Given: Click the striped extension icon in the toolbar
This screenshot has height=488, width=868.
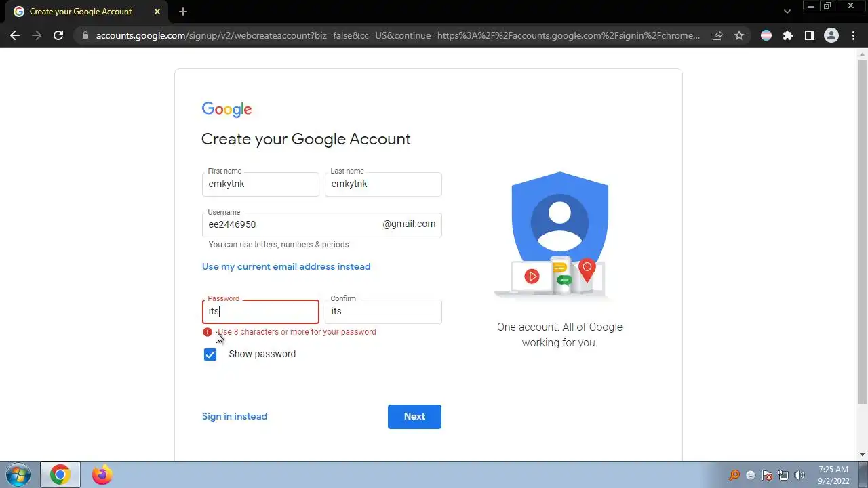Looking at the screenshot, I should pyautogui.click(x=766, y=35).
